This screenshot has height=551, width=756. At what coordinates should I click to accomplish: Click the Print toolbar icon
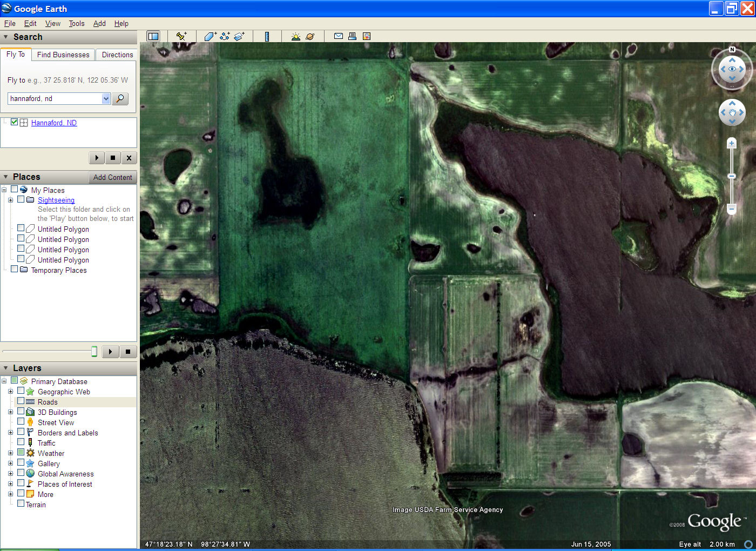[x=352, y=36]
